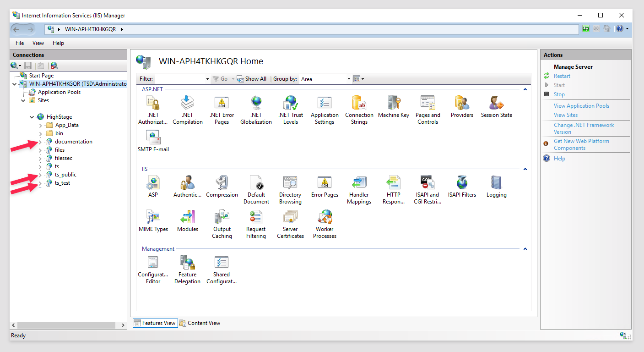Viewport: 644px width, 352px height.
Task: Select Start Page in Connections tree
Action: pyautogui.click(x=42, y=76)
